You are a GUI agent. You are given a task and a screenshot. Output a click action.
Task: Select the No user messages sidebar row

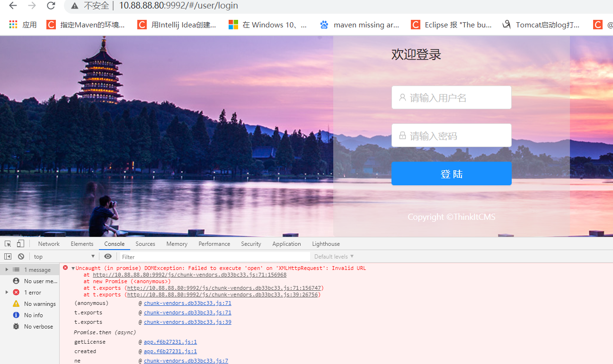click(x=30, y=281)
